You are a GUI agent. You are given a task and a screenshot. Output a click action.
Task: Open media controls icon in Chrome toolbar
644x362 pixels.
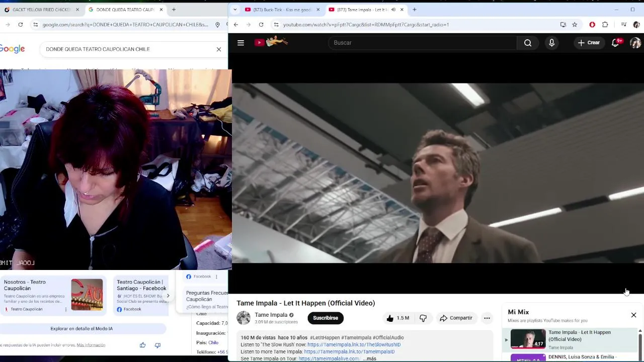point(623,24)
